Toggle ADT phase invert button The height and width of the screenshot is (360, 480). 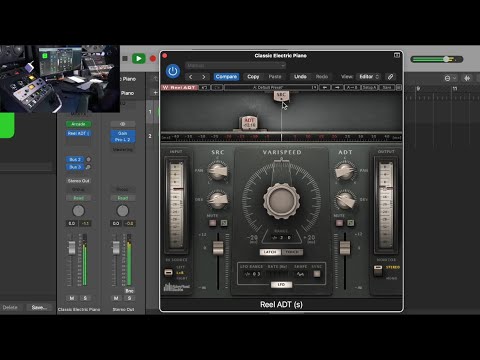click(x=351, y=223)
